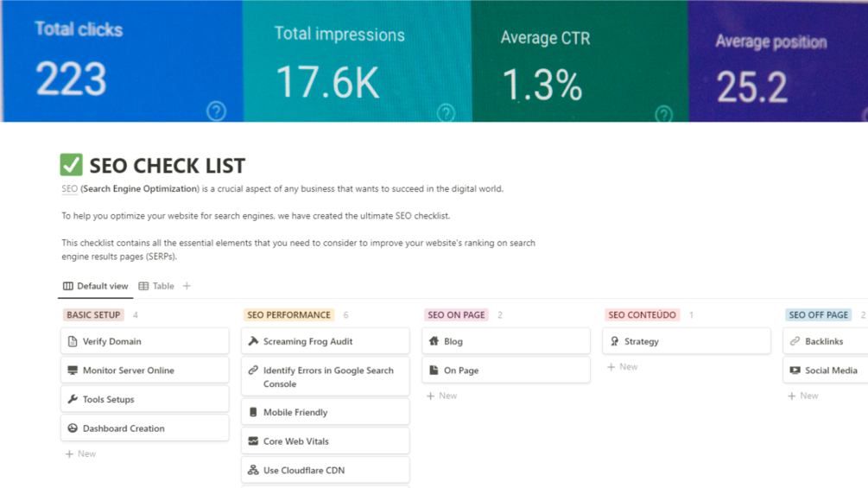Viewport: 868px width, 488px height.
Task: Open the Core Web Vitals card
Action: (x=325, y=441)
